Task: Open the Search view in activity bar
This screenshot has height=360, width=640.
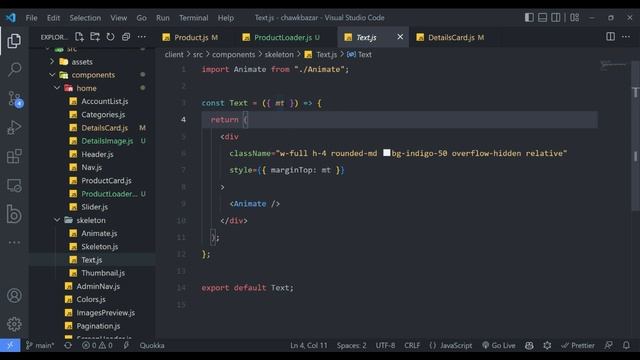Action: pos(14,69)
